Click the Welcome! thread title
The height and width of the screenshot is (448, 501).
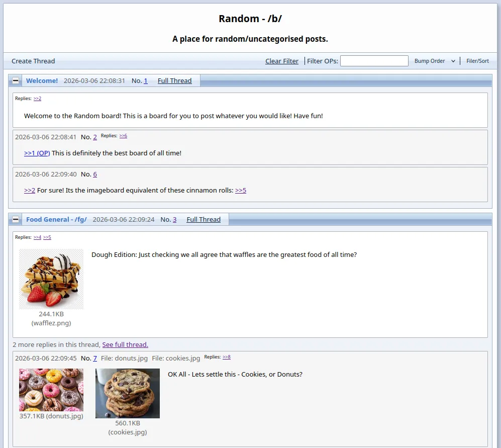(42, 80)
